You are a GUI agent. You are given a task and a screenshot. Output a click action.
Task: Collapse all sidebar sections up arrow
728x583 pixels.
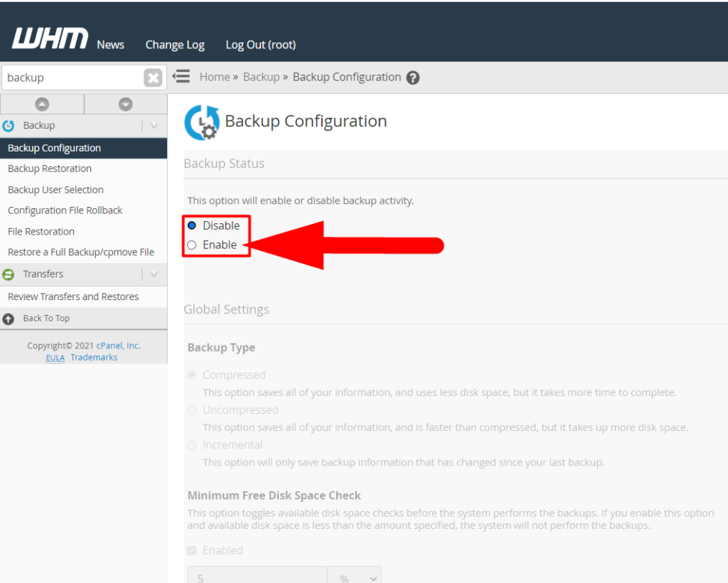[42, 105]
